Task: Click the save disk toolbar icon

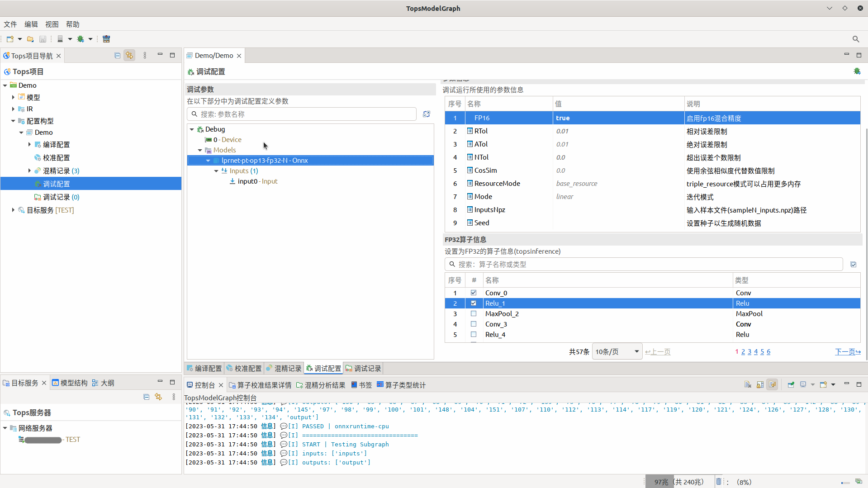Action: click(x=43, y=39)
